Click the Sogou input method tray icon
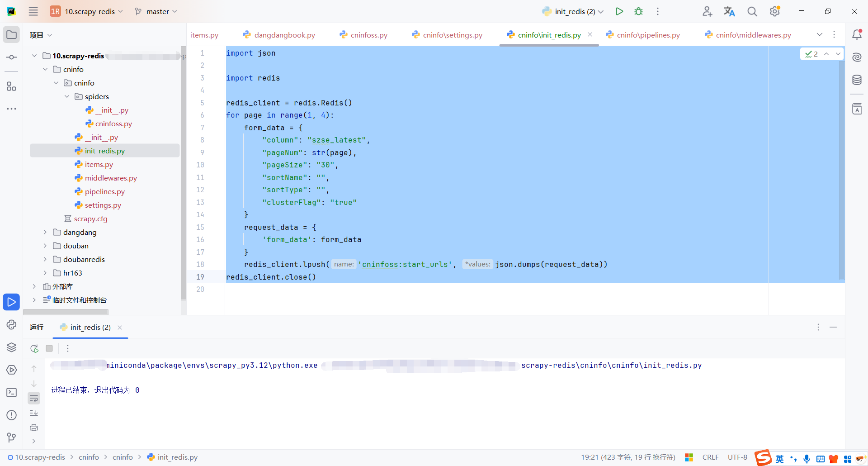Image resolution: width=868 pixels, height=466 pixels. tap(763, 457)
